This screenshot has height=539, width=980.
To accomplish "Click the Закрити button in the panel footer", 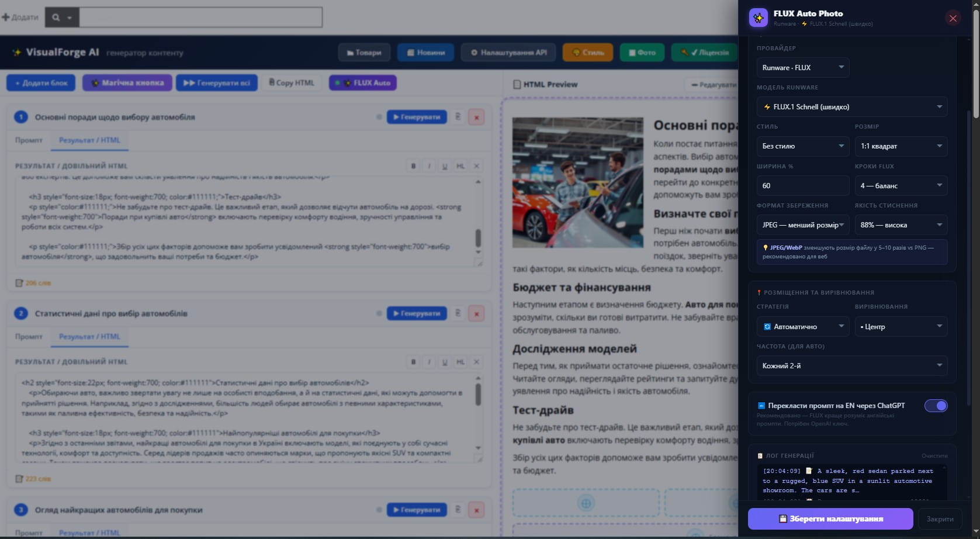I will click(x=940, y=519).
